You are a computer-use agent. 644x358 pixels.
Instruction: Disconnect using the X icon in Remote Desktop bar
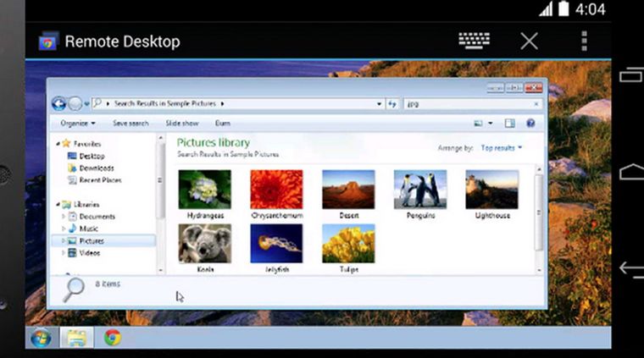[529, 41]
